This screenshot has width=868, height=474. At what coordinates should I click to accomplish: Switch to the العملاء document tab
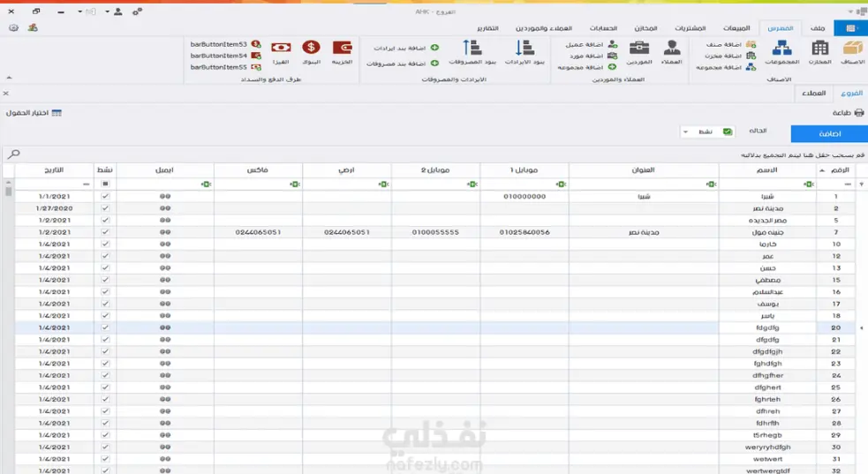814,93
